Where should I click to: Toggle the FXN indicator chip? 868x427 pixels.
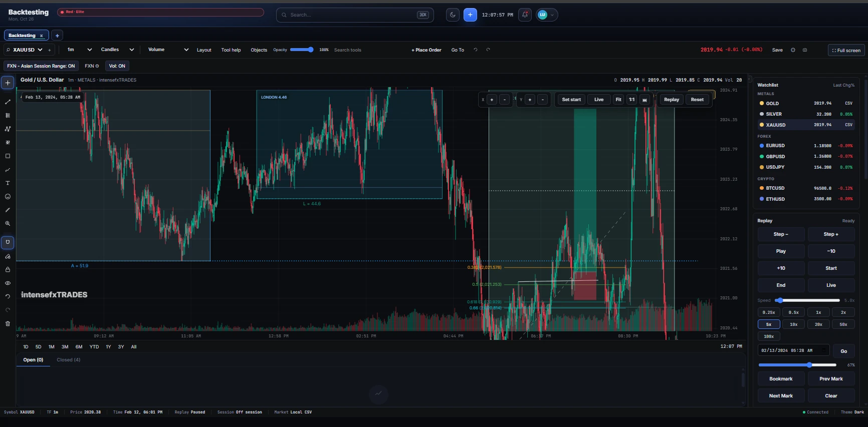tap(92, 66)
